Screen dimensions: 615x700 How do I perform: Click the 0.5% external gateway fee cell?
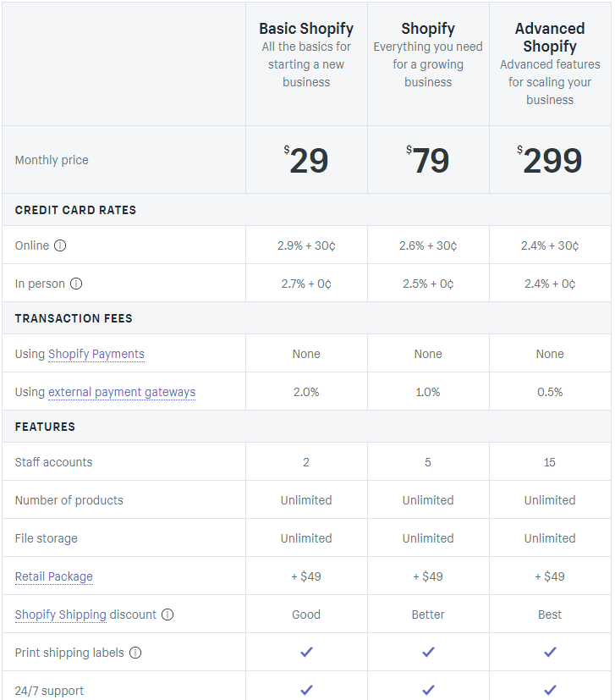point(550,392)
